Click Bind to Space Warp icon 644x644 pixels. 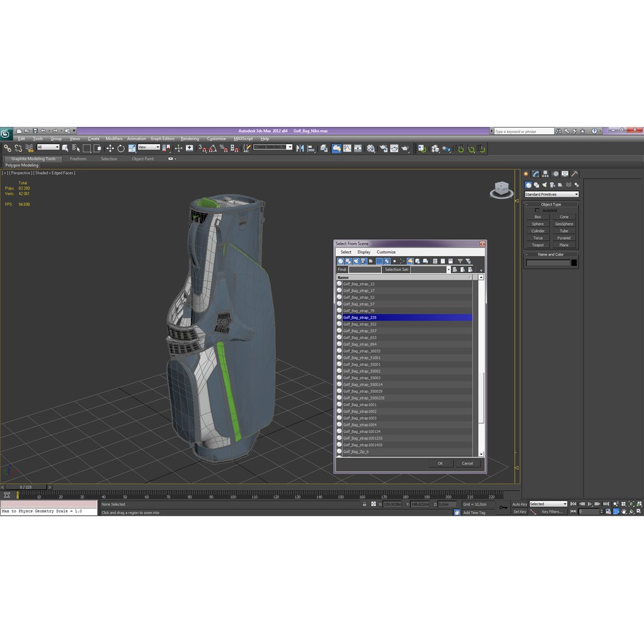(x=29, y=148)
